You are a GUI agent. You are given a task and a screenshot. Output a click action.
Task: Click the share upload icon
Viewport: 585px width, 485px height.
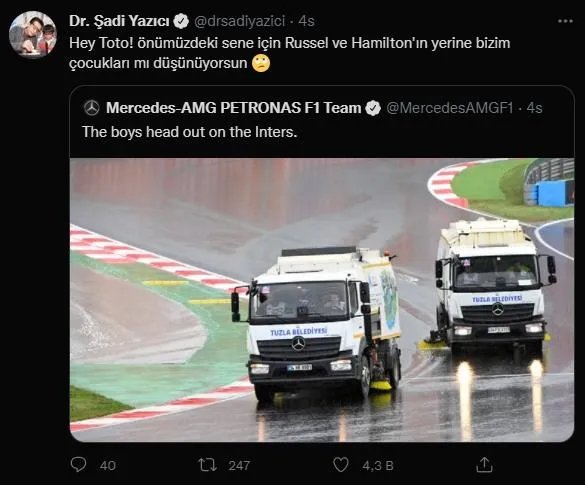(x=484, y=465)
